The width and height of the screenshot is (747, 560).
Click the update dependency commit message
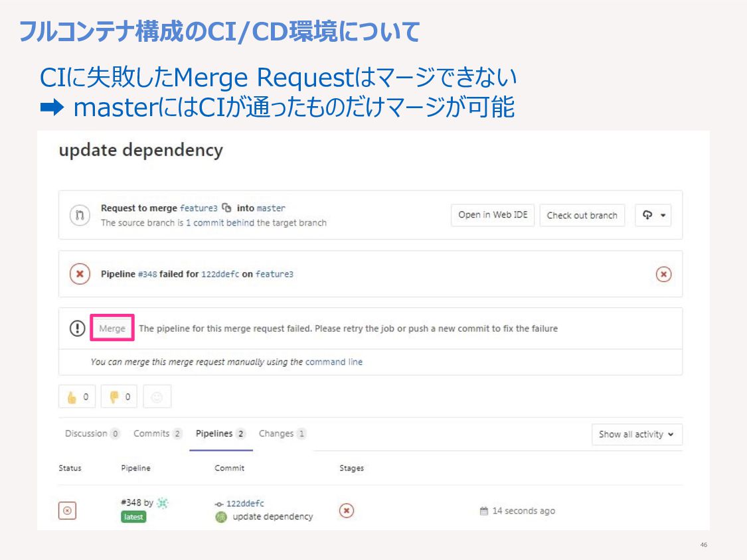(272, 517)
